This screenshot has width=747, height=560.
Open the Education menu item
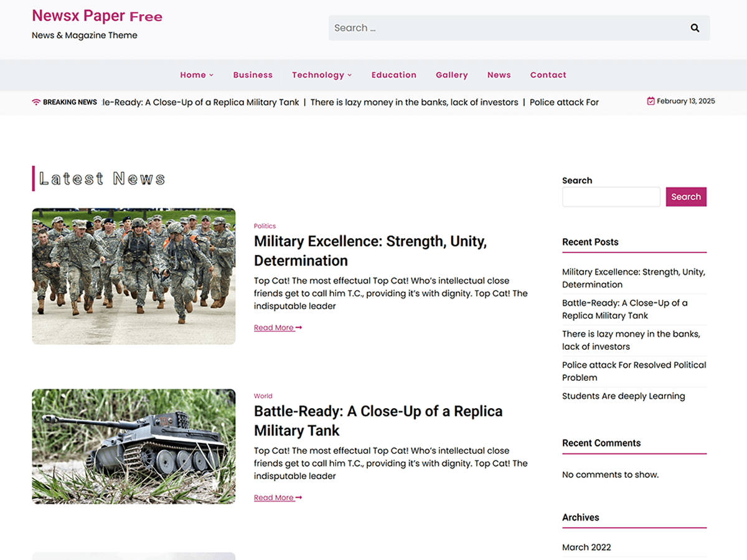click(393, 75)
